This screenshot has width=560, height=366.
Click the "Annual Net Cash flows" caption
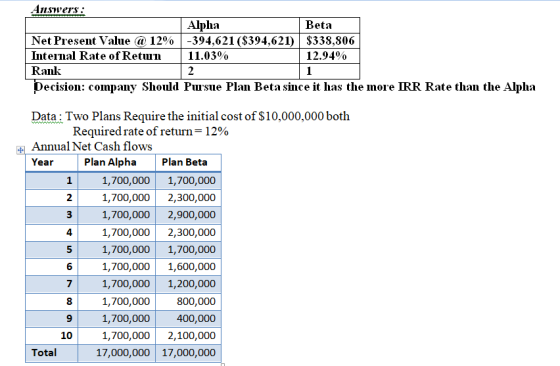click(92, 146)
